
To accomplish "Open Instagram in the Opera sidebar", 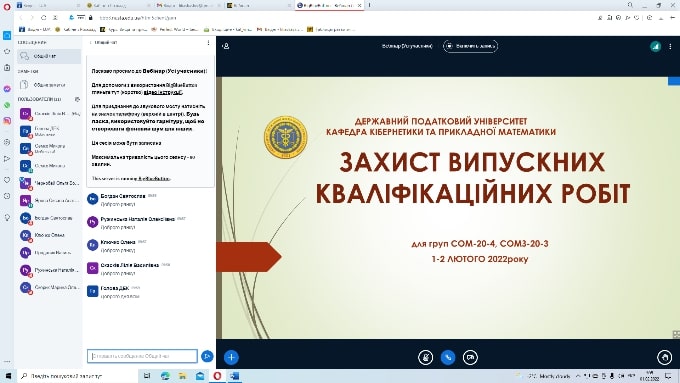I will (7, 121).
